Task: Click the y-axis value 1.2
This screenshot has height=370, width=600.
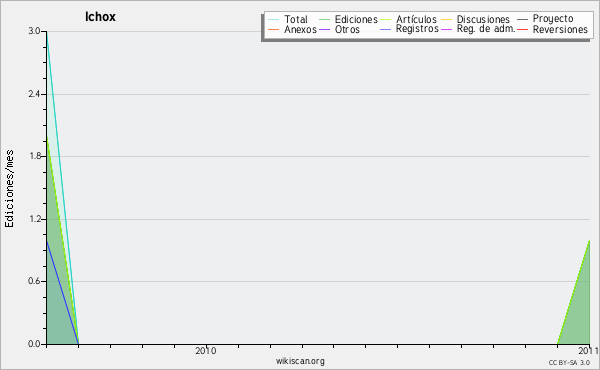Action: [34, 219]
